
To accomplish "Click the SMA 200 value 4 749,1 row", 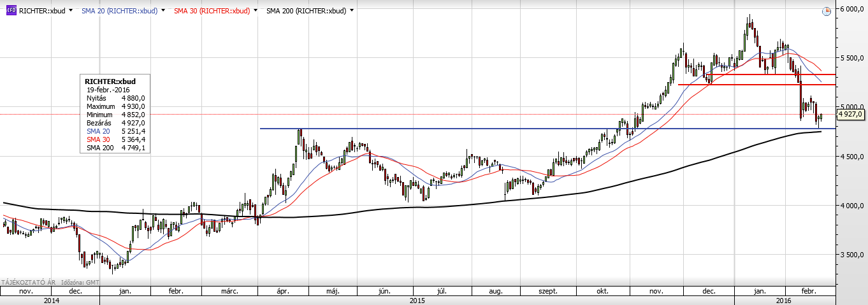I will tap(116, 147).
